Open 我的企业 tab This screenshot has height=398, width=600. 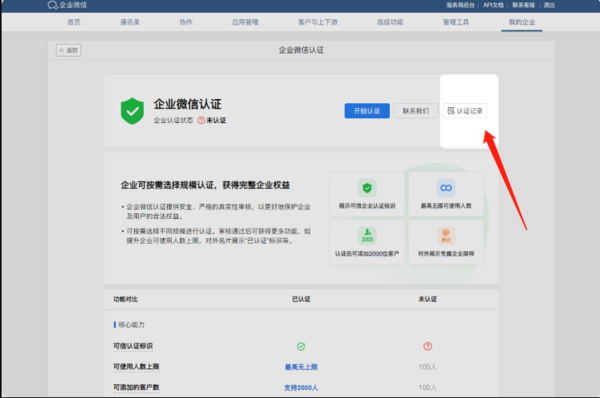522,22
